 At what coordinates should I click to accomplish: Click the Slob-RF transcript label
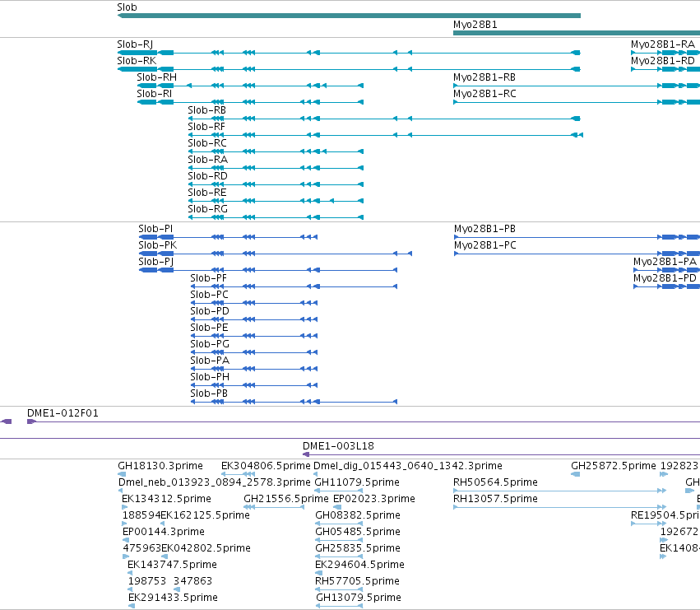206,127
